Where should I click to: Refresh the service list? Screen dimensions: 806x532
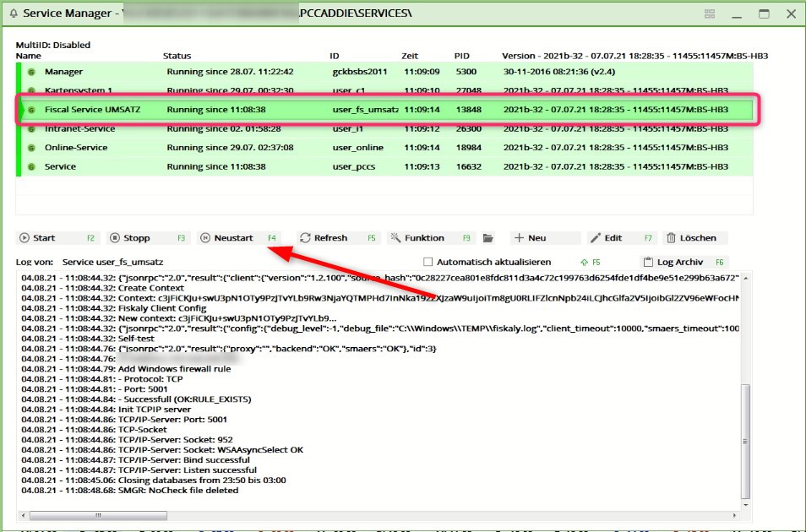337,238
